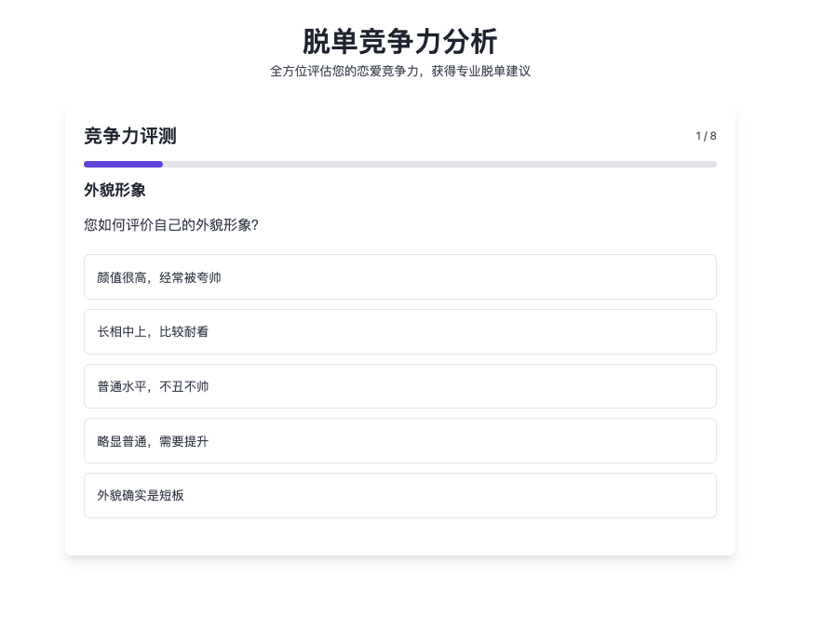Click the question text 您如何评价自己的外貌形象？
Viewport: 823px width, 644px height.
click(171, 224)
